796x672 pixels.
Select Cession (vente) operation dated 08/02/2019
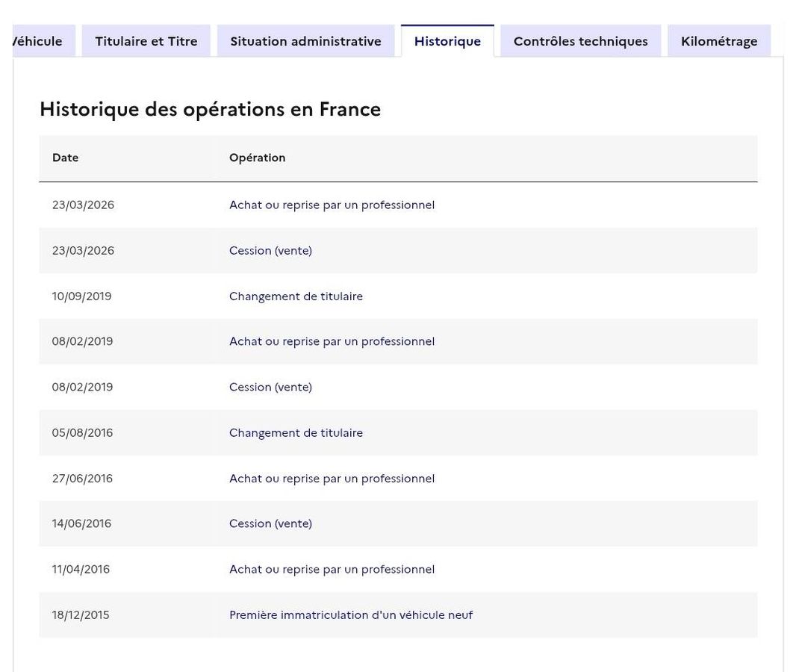tap(270, 388)
